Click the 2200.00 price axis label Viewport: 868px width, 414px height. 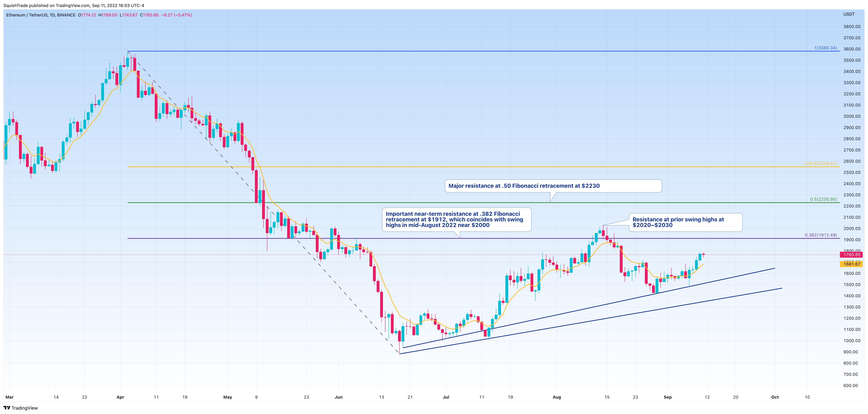coord(852,206)
